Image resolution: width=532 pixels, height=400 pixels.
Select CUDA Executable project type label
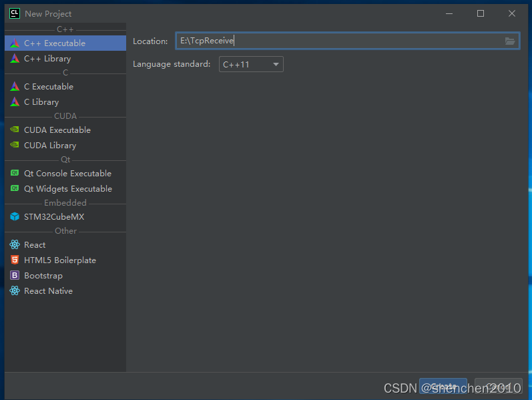point(57,130)
